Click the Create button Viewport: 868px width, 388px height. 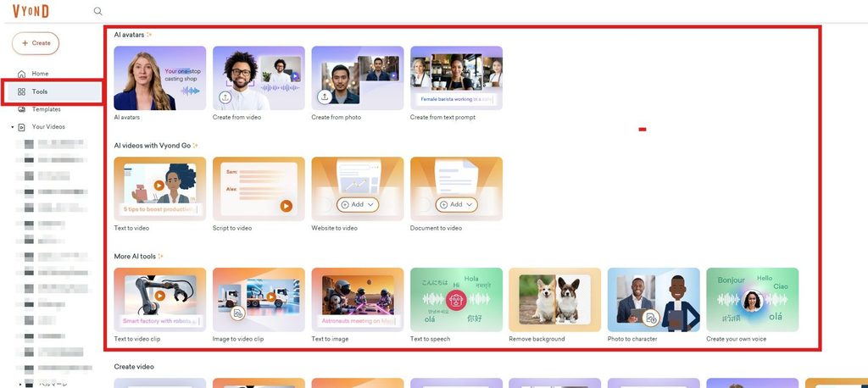pos(36,43)
